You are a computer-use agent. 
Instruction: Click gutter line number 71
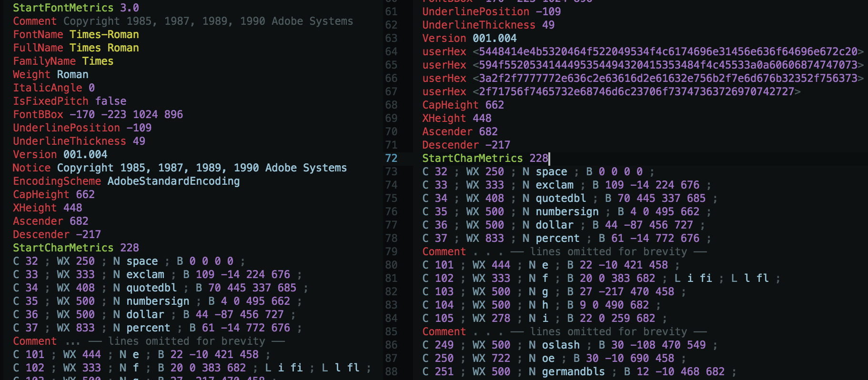click(x=391, y=145)
